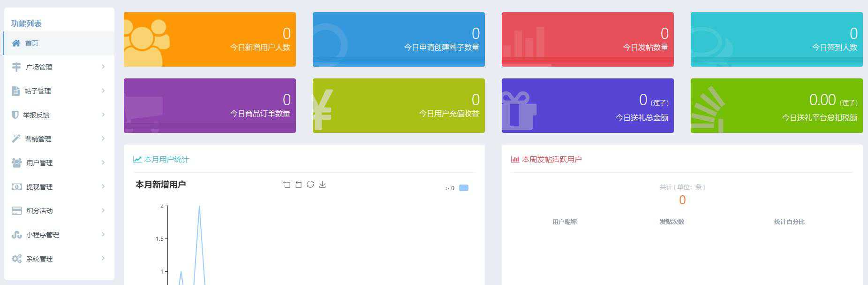Open the 小程序管理 menu label
Viewport: 868px width, 285px height.
(43, 235)
